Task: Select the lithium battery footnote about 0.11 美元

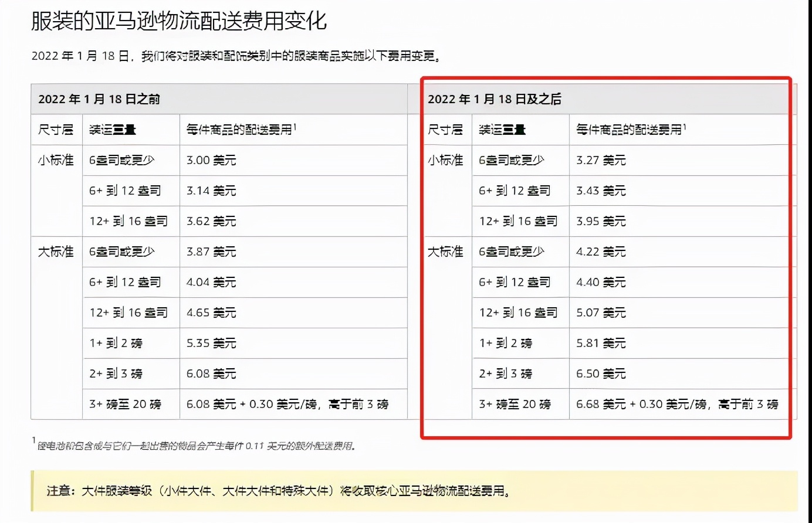Action: (x=194, y=445)
